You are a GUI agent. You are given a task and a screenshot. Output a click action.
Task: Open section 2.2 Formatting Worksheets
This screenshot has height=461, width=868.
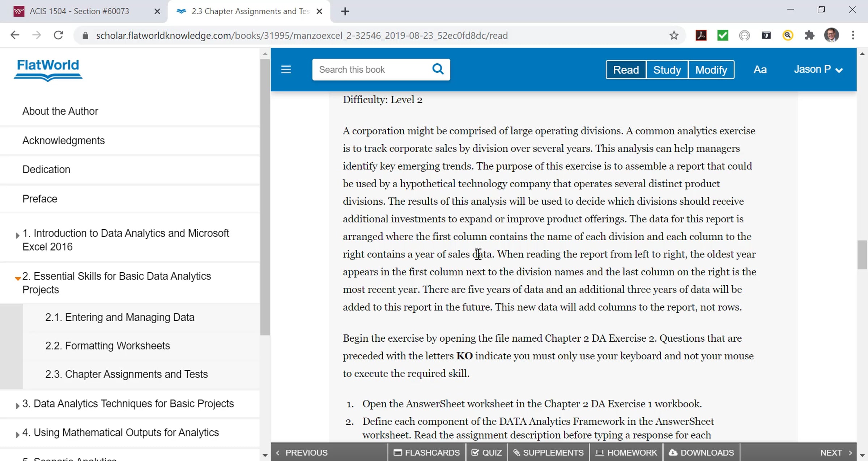pos(107,346)
